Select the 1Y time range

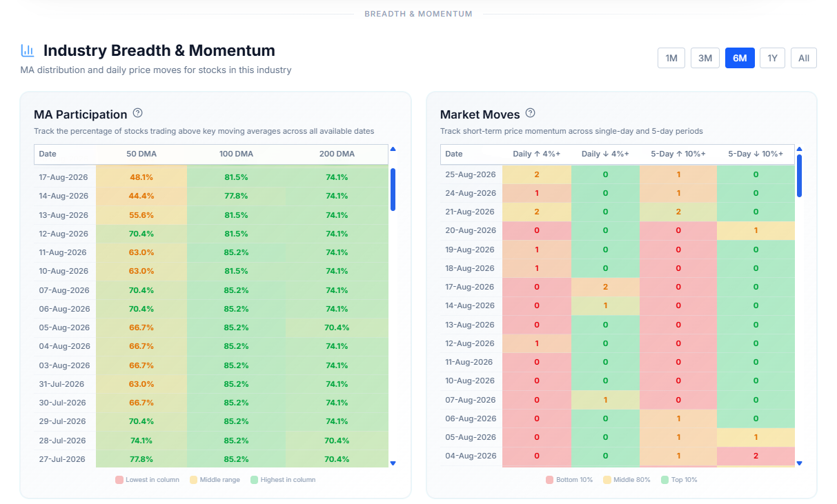tap(773, 58)
